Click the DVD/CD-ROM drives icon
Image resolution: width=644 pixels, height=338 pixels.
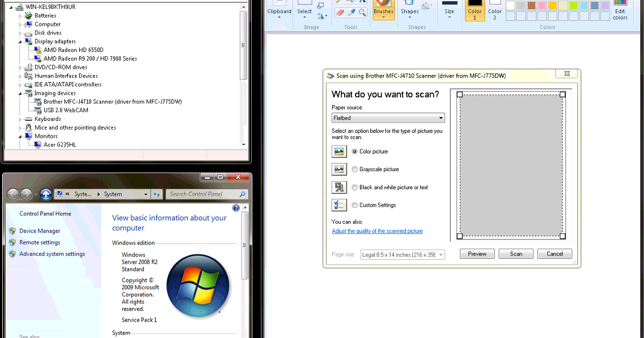click(x=28, y=67)
